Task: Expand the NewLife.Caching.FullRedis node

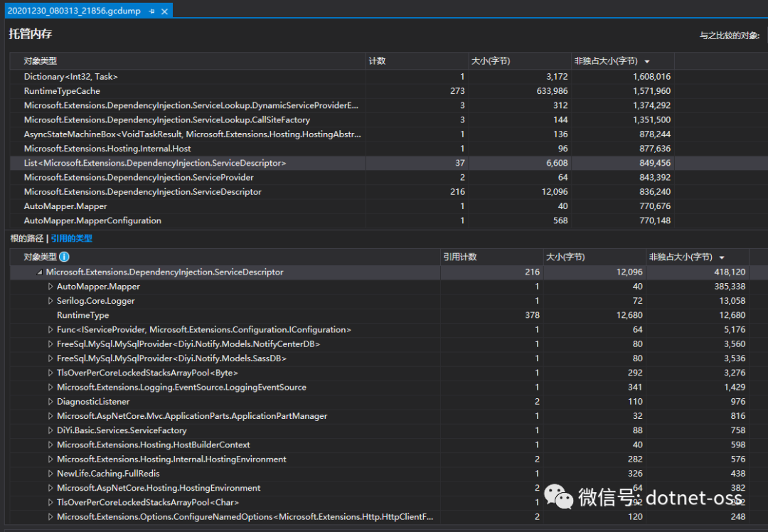Action: [50, 473]
